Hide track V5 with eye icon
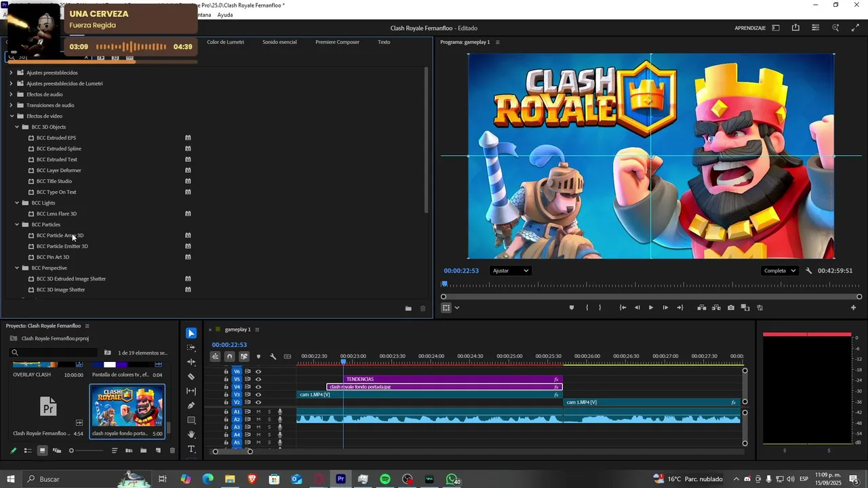The height and width of the screenshot is (488, 868). pos(258,379)
